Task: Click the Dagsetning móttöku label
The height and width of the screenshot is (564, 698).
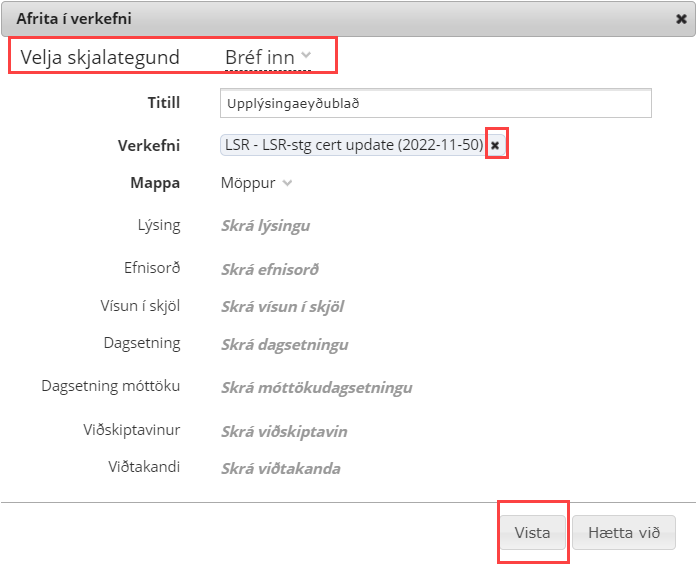Action: [111, 386]
